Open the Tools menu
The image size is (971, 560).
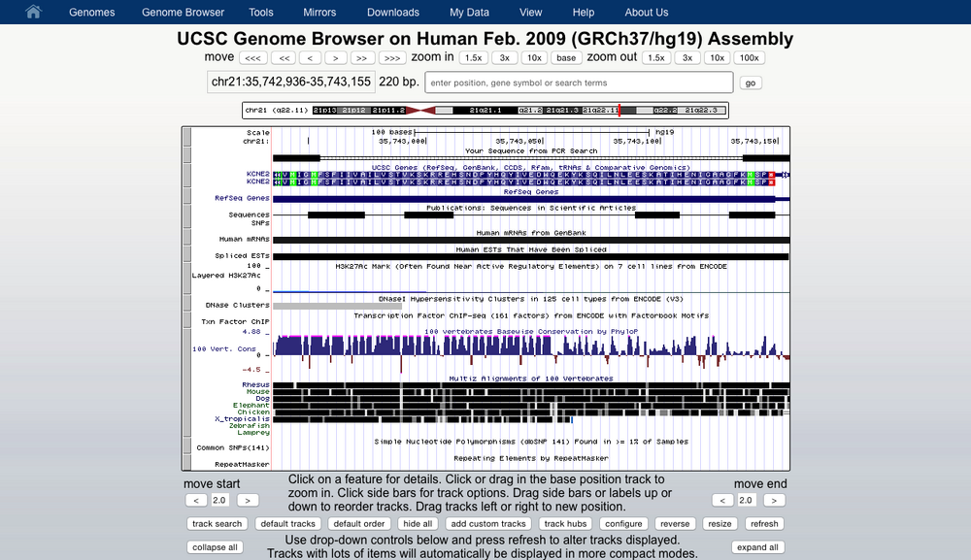tap(260, 13)
